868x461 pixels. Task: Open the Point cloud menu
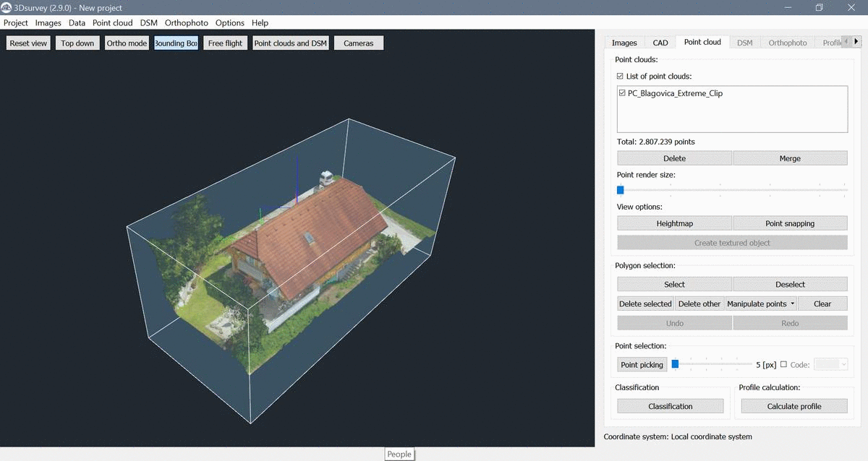pyautogui.click(x=112, y=23)
